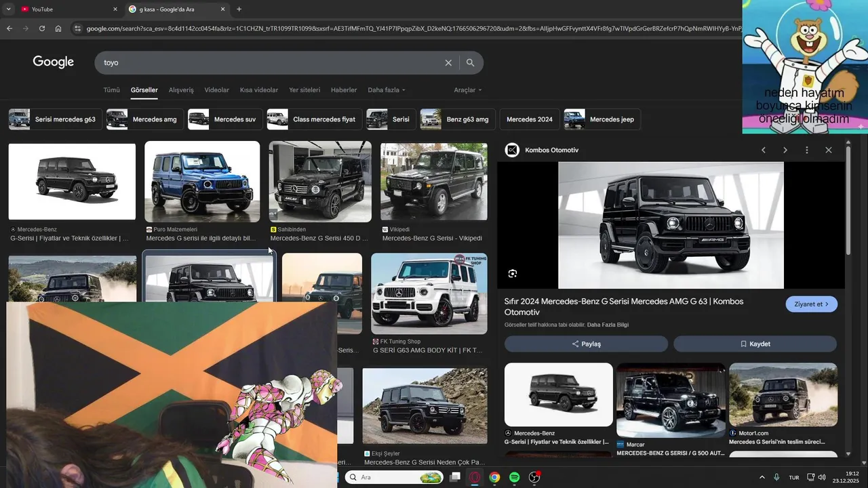Open three-dot options in the preview panel
Screen dimensions: 868x488
pyautogui.click(x=807, y=150)
